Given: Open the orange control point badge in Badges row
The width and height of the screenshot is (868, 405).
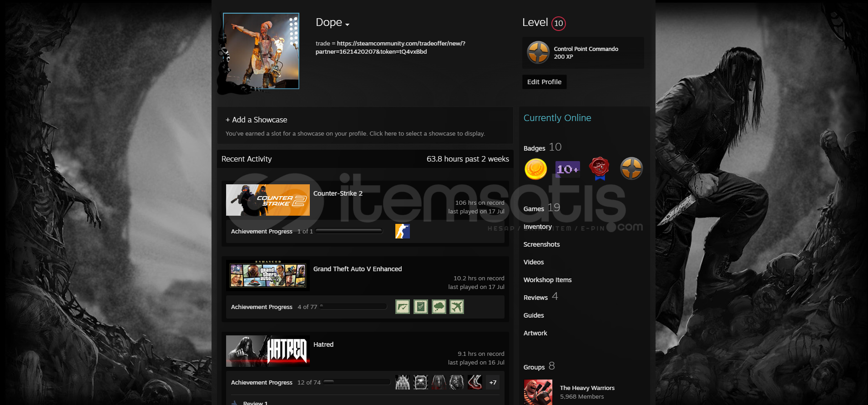Looking at the screenshot, I should pos(631,169).
